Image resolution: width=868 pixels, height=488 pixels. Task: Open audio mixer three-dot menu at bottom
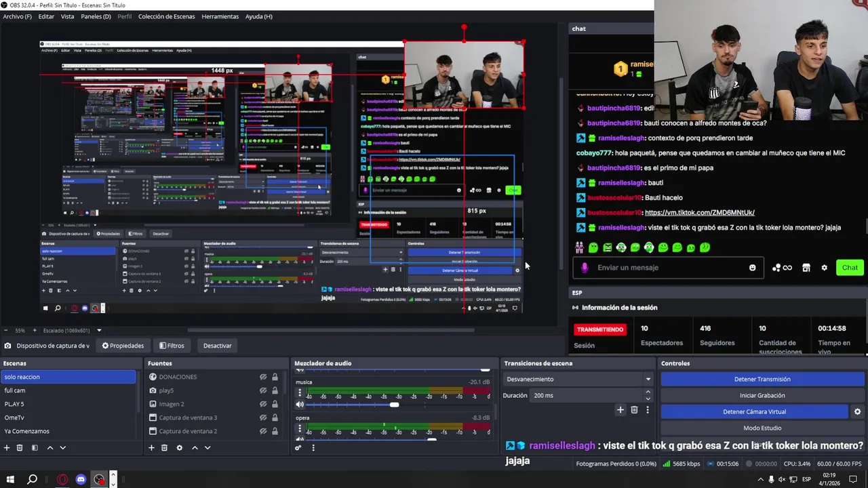(313, 447)
